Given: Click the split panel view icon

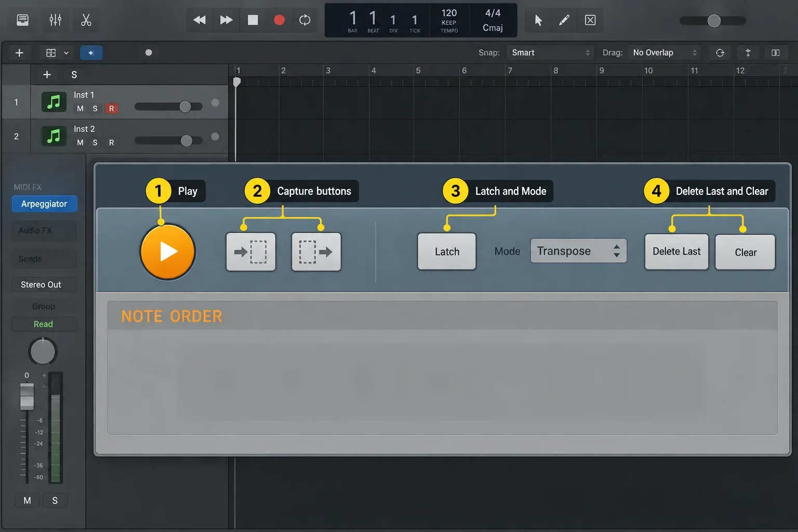Looking at the screenshot, I should tap(776, 53).
